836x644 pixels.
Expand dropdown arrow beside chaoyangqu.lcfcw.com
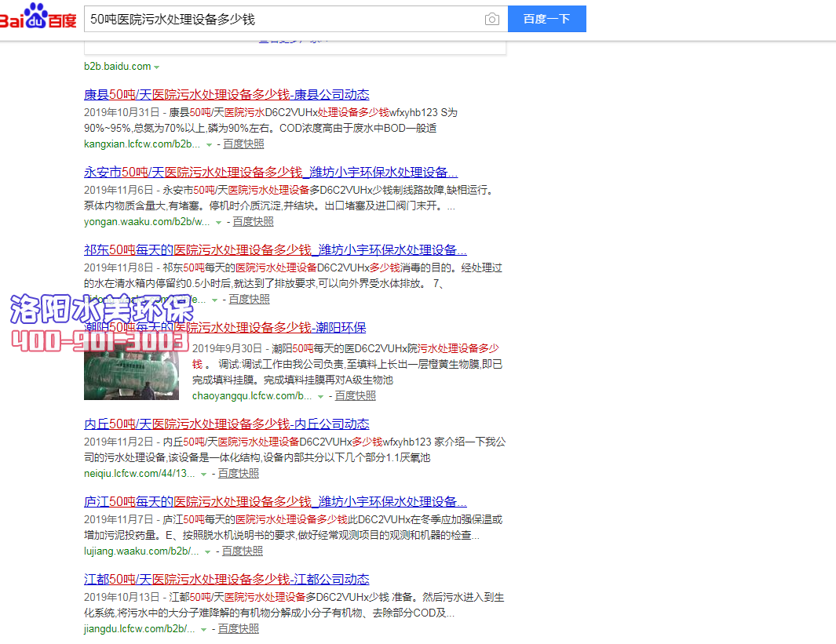click(320, 397)
